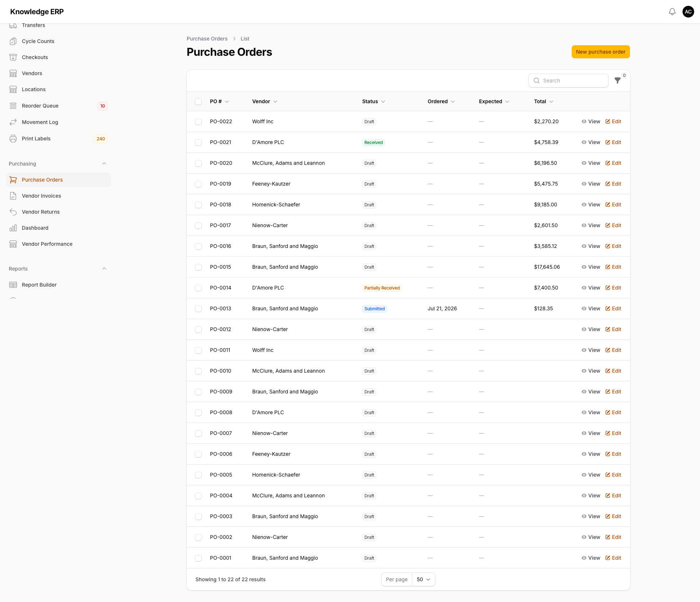Click the Dashboard bar chart icon
Image resolution: width=700 pixels, height=602 pixels.
click(13, 228)
